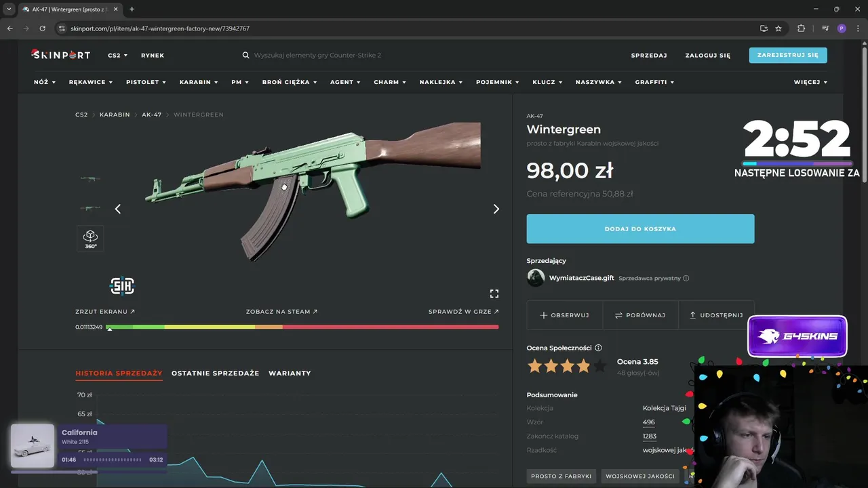868x488 pixels.
Task: Bookmark this page with star icon
Action: (778, 28)
